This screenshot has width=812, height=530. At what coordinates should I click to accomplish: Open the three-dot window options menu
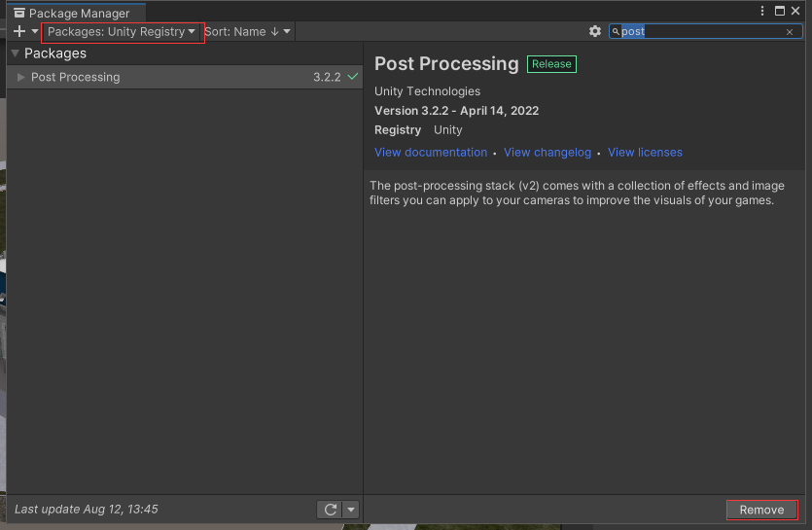(761, 11)
